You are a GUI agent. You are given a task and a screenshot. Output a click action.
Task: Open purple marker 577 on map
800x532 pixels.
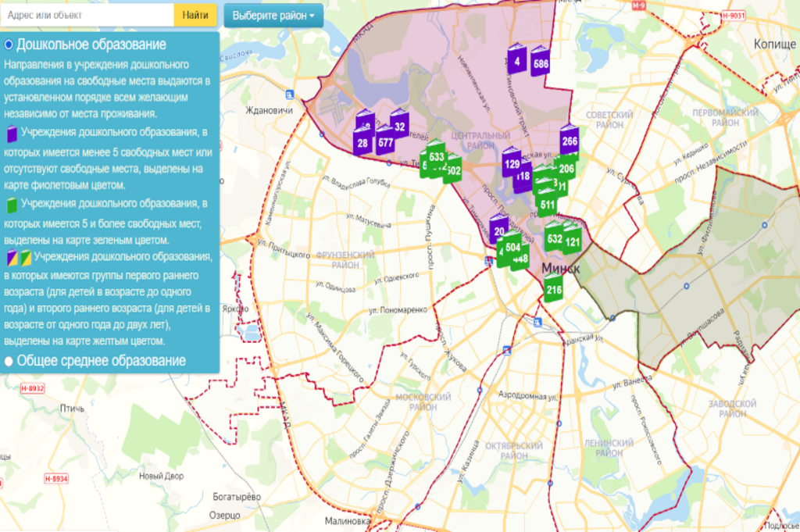click(385, 141)
